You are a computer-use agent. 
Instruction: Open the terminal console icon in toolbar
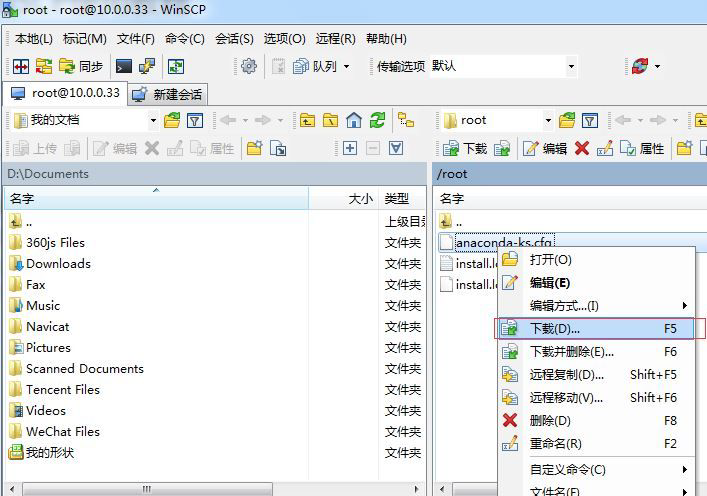(124, 66)
